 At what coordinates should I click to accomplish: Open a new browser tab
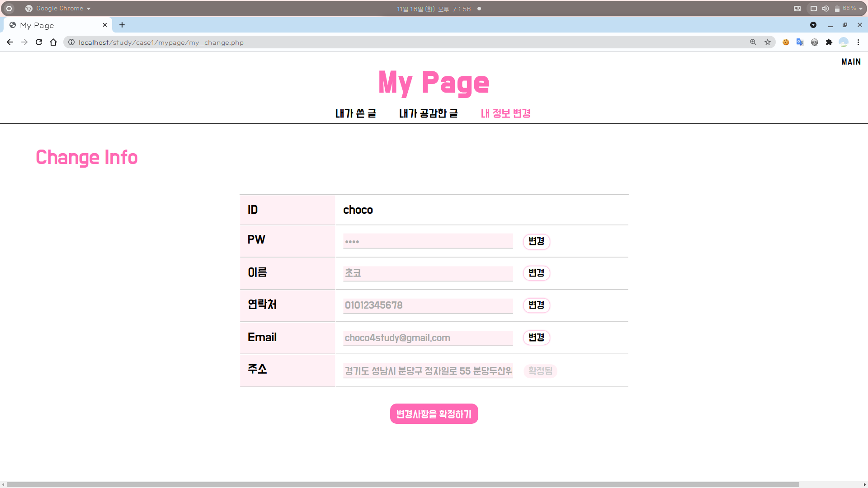coord(122,25)
